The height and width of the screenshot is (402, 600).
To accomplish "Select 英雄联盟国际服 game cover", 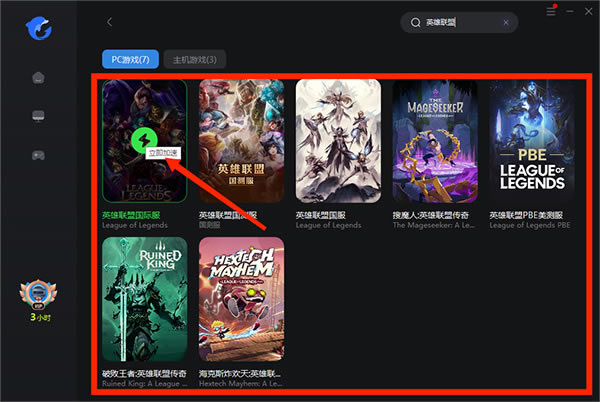I will coord(145,141).
